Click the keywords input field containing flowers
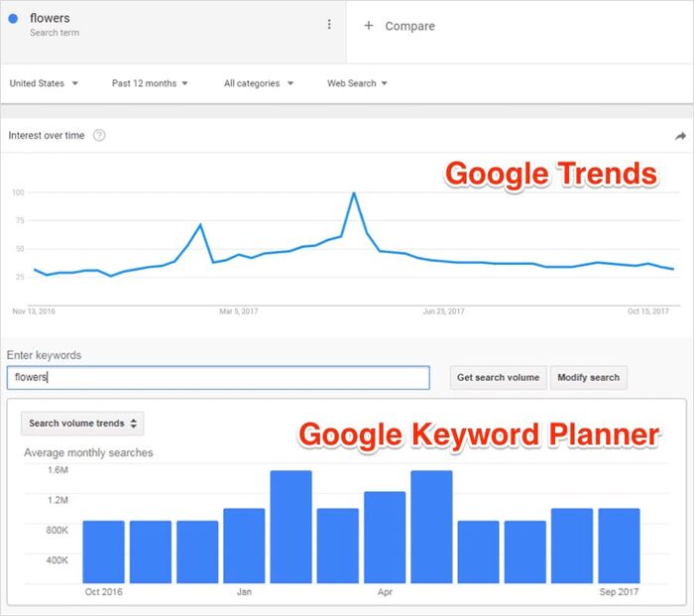This screenshot has width=694, height=616. click(218, 377)
